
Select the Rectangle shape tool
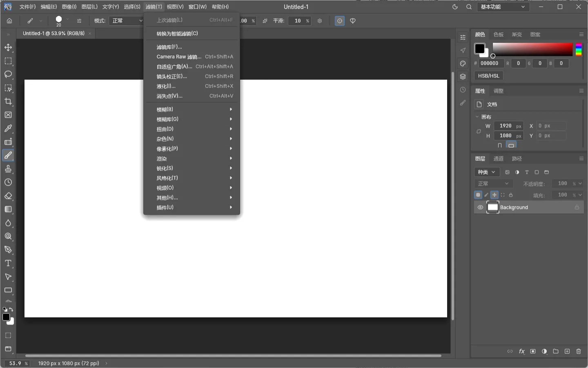click(x=8, y=290)
